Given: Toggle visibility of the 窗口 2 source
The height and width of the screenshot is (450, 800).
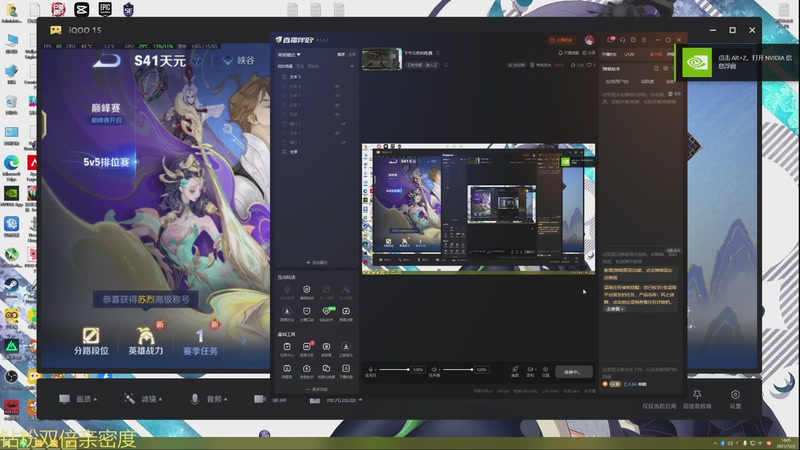Looking at the screenshot, I should [x=344, y=123].
